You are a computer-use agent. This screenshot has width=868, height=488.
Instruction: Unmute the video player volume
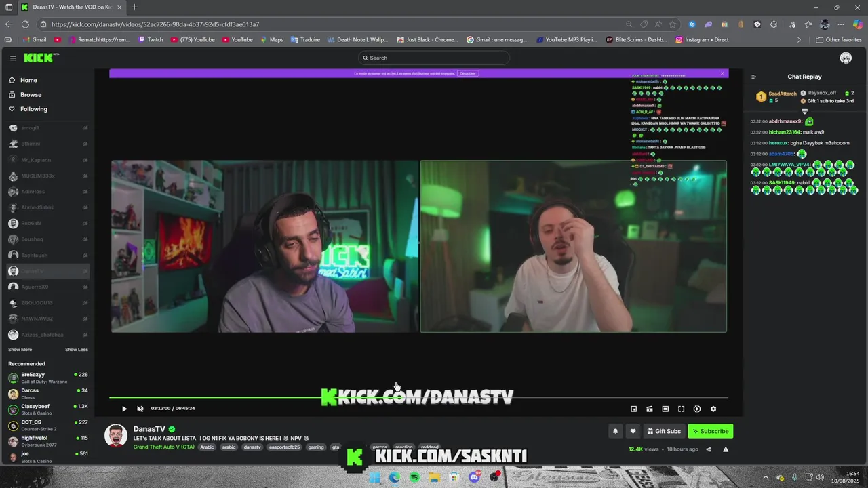(x=140, y=409)
